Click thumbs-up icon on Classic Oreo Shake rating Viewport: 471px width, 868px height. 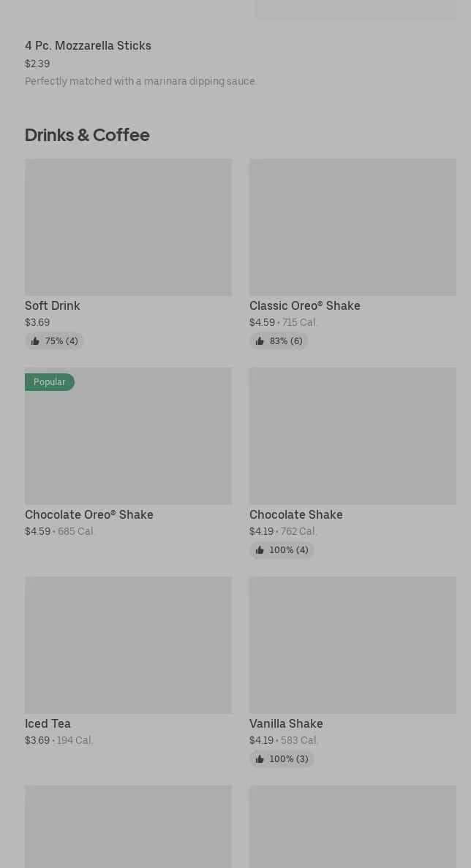260,341
